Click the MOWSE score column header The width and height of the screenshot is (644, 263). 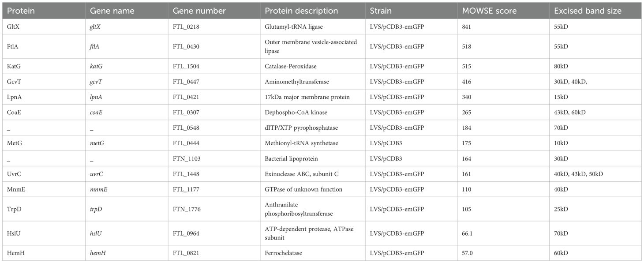pyautogui.click(x=488, y=11)
